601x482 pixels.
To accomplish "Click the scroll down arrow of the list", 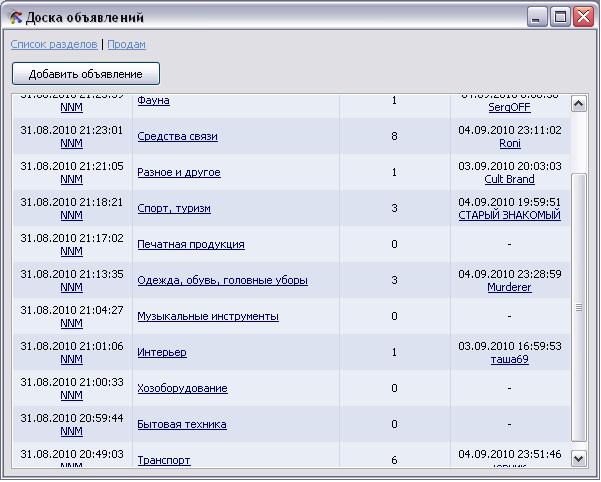I will pyautogui.click(x=578, y=458).
